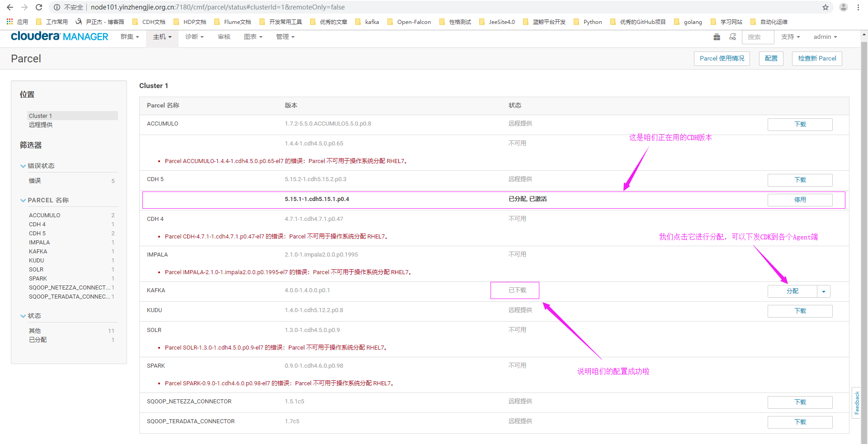Toggle the 错误 error status filter

coord(35,180)
